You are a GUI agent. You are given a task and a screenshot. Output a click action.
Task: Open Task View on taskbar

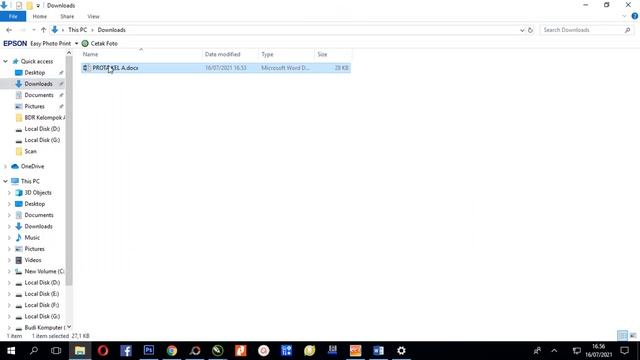click(56, 351)
